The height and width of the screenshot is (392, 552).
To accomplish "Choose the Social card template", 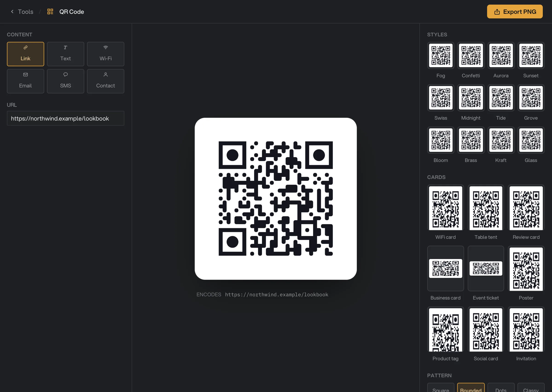I will click(x=486, y=329).
